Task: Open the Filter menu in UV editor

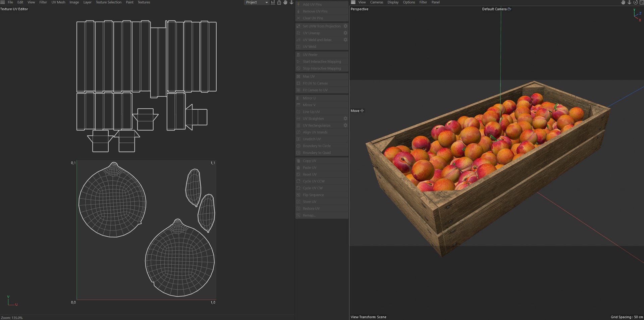Action: (x=43, y=2)
